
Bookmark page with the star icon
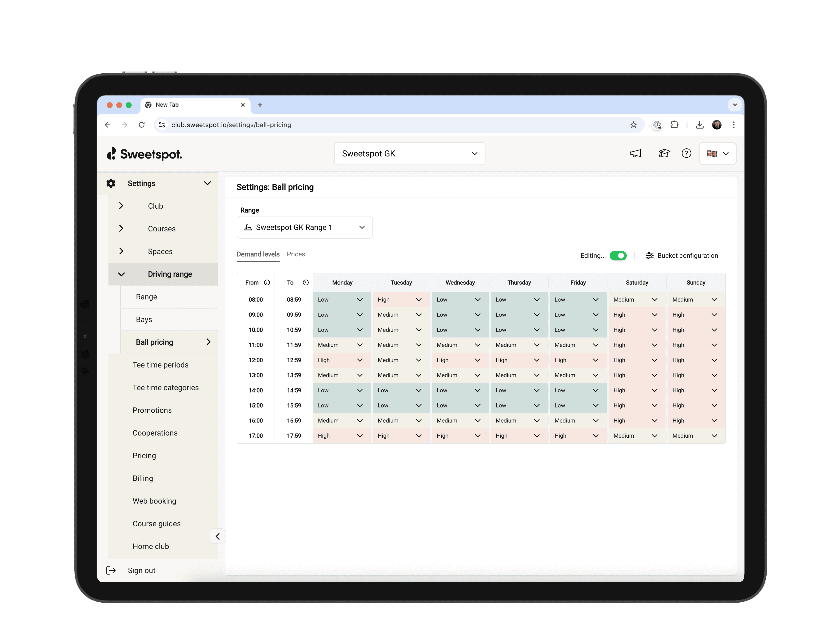tap(633, 125)
